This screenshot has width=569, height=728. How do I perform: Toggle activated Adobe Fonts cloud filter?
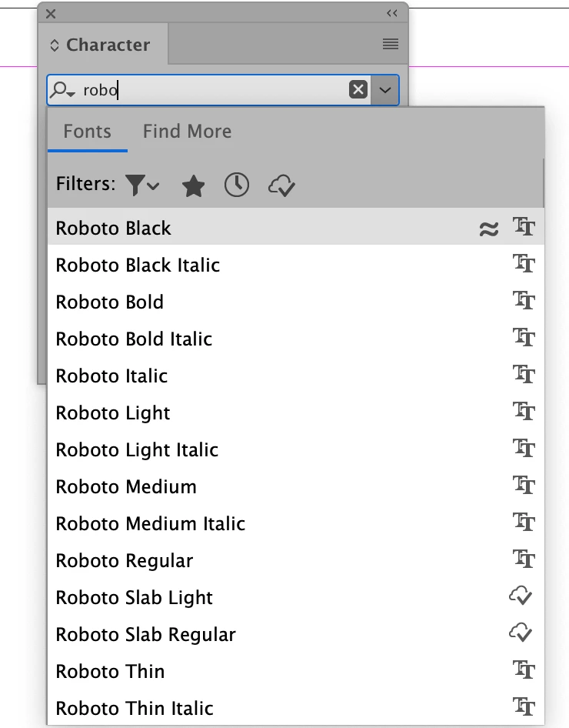tap(281, 185)
